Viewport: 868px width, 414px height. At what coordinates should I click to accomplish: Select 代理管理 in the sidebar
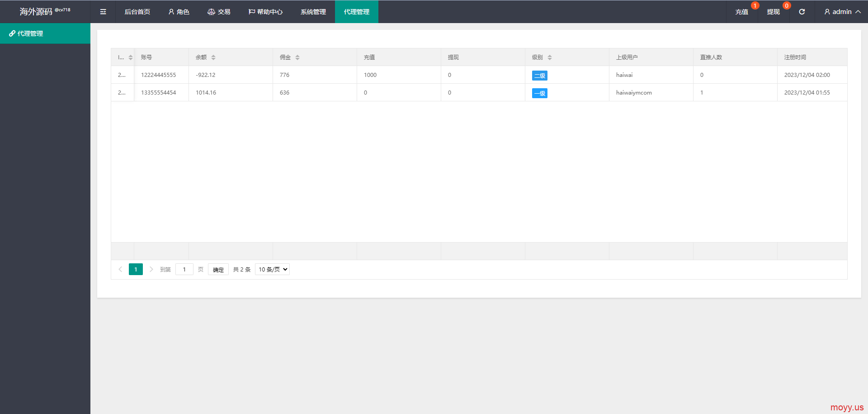coord(45,33)
